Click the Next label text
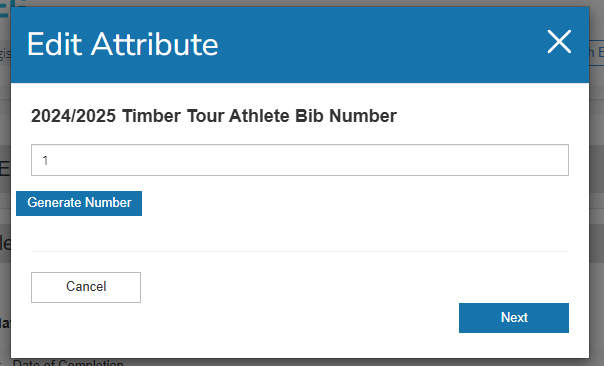 [514, 317]
